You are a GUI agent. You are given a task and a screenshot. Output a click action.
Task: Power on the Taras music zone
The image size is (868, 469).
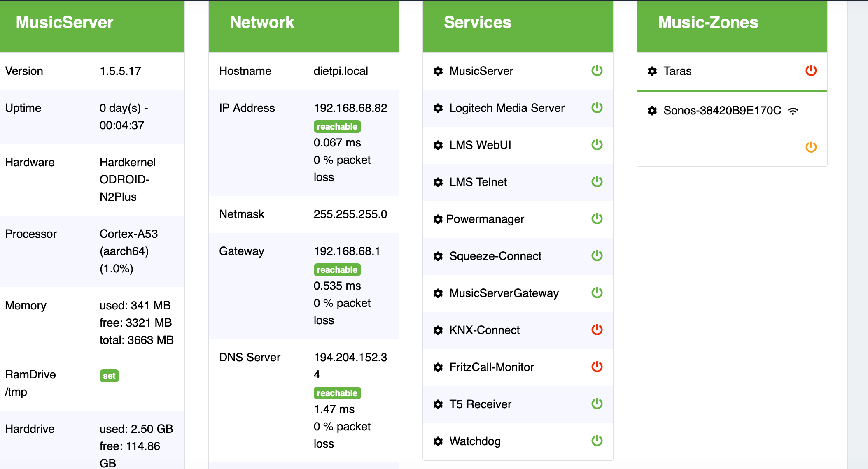coord(811,70)
